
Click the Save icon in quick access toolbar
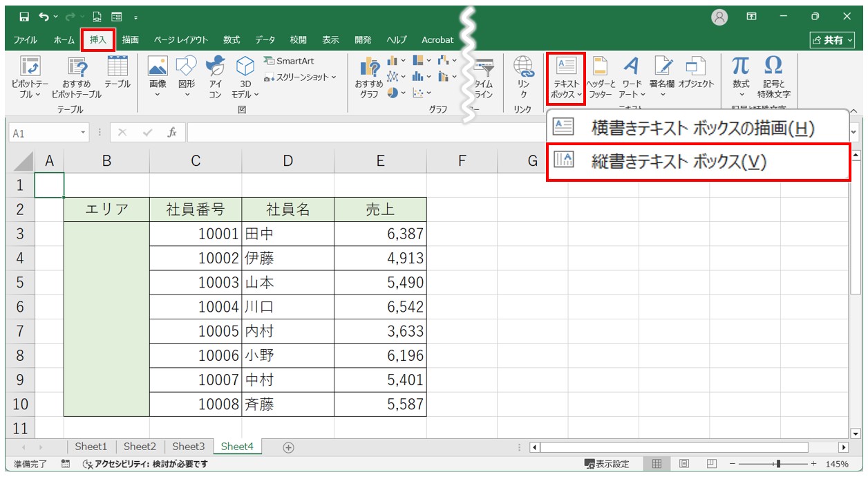tap(24, 17)
